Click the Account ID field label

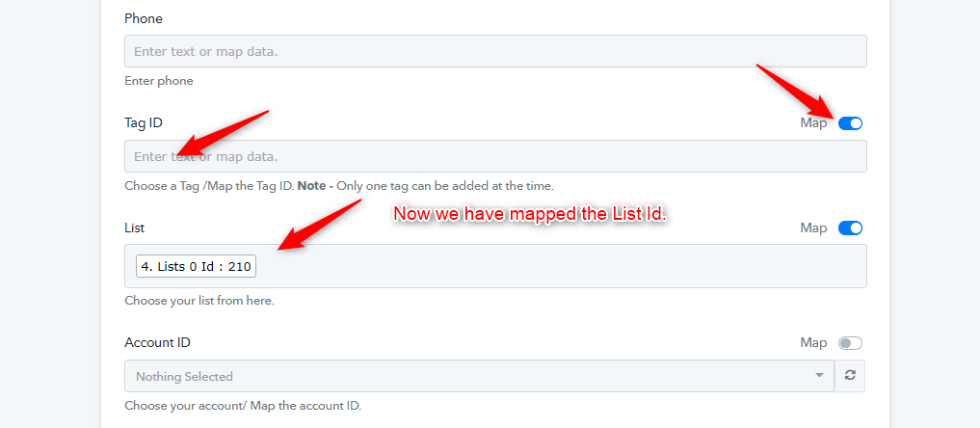[x=157, y=343]
